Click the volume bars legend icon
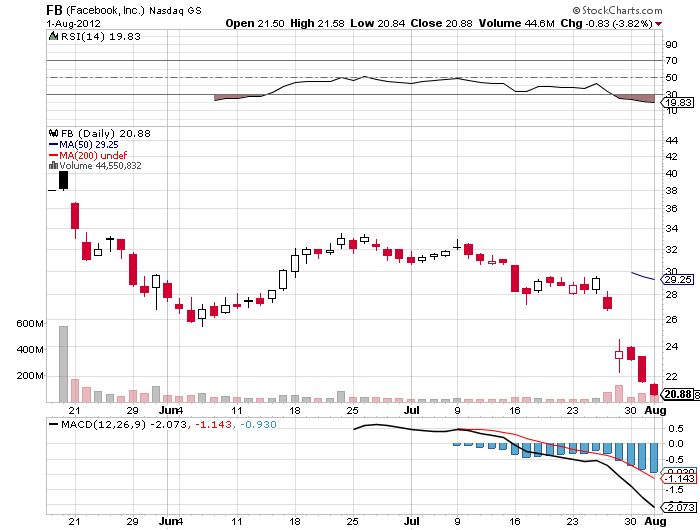 (x=54, y=166)
